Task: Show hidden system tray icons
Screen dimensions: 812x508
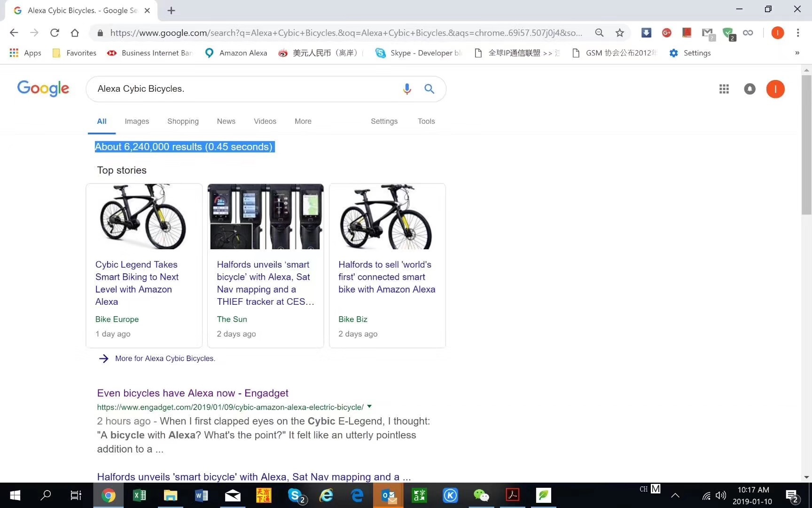Action: [675, 495]
